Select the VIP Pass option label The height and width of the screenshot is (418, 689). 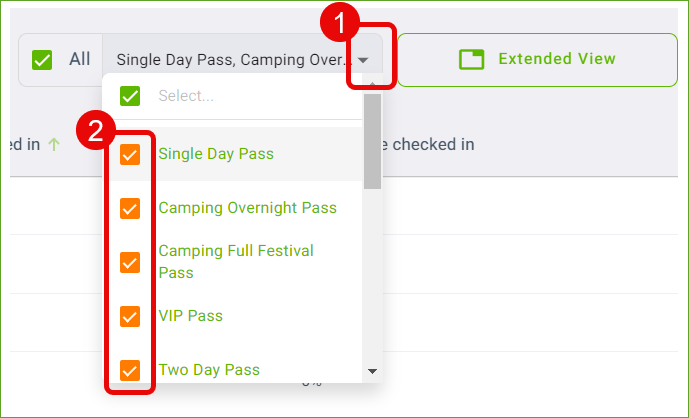pos(190,316)
